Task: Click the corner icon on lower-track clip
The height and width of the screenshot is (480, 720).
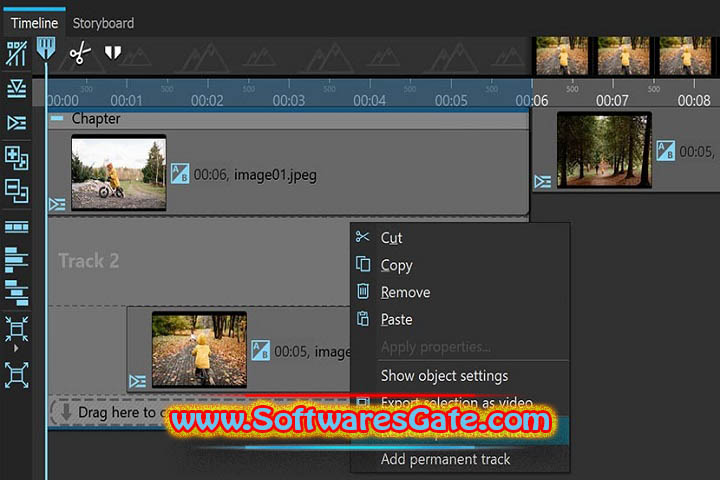Action: [x=138, y=381]
